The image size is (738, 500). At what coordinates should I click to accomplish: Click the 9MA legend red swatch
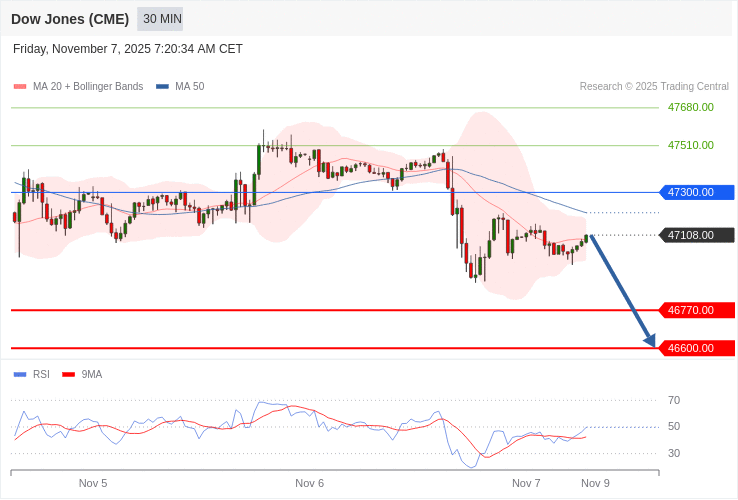click(x=68, y=375)
